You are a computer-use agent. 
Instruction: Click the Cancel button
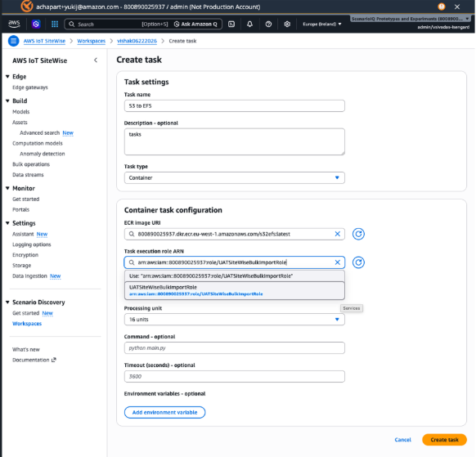403,440
